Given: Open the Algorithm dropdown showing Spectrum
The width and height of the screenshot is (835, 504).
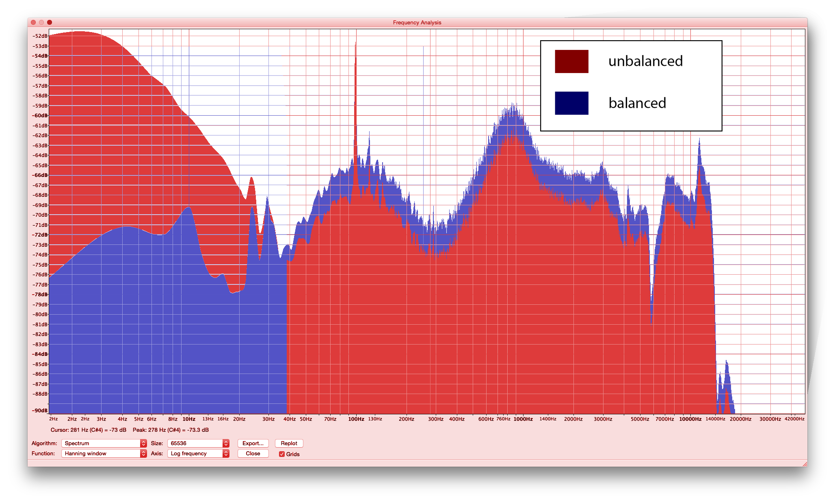Looking at the screenshot, I should point(104,443).
